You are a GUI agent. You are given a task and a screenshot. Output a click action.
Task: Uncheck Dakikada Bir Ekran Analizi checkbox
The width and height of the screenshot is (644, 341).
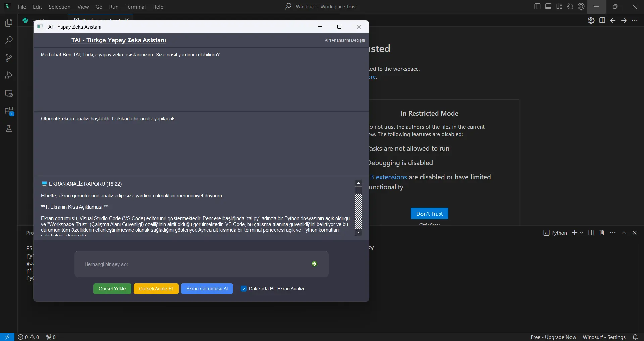click(x=244, y=289)
